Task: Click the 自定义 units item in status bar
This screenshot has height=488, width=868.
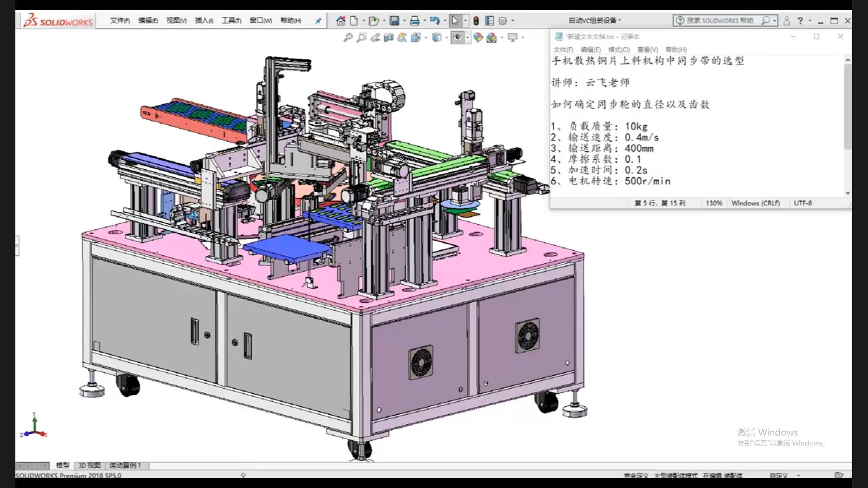Action: click(x=778, y=475)
